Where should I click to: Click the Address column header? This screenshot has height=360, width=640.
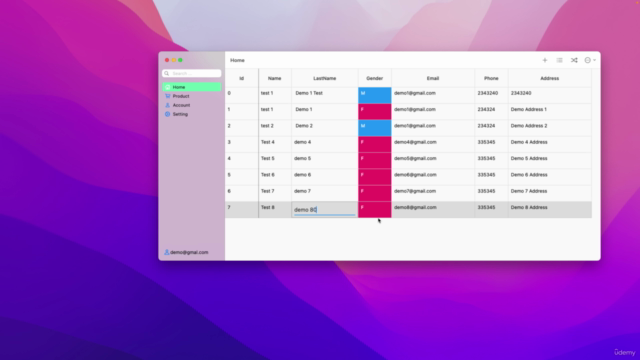[x=550, y=78]
